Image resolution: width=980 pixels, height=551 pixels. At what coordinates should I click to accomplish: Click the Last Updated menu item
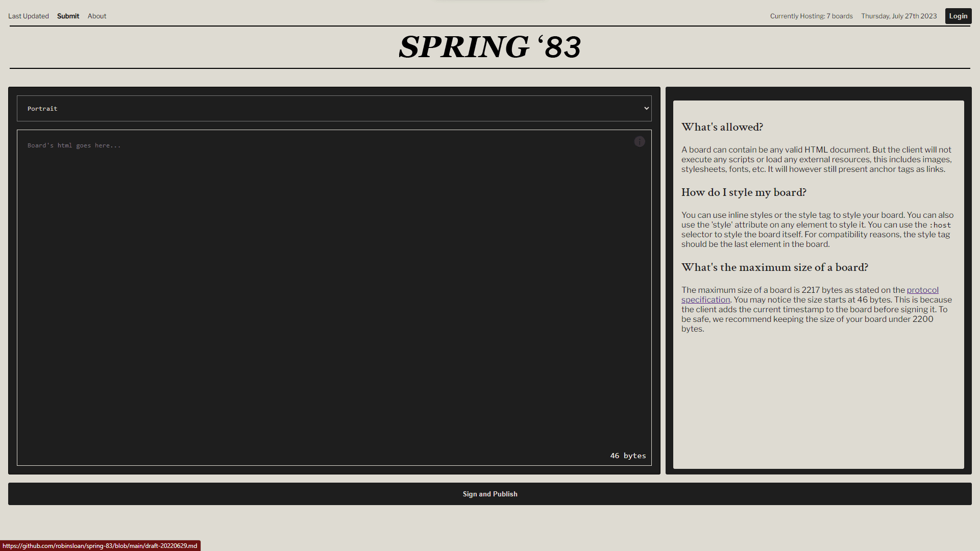click(x=28, y=16)
